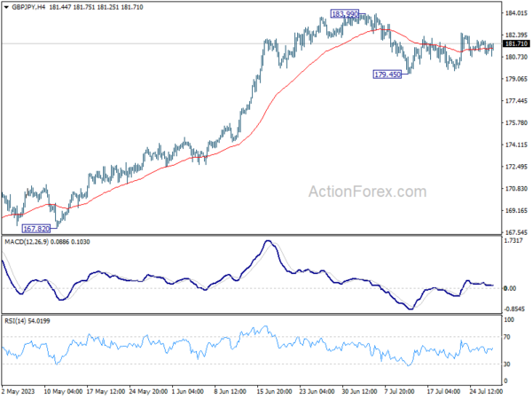
Task: Click the 183.990 high price label
Action: coord(344,14)
